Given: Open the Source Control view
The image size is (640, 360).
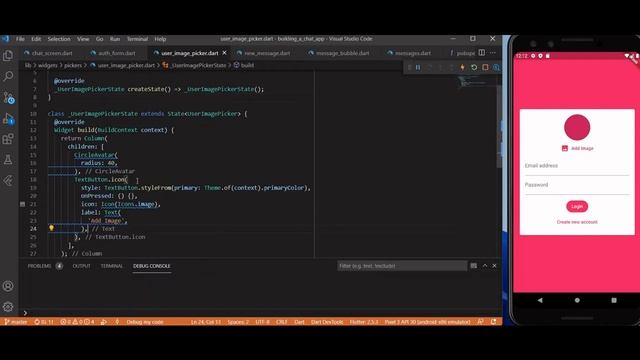Looking at the screenshot, I should click(8, 98).
